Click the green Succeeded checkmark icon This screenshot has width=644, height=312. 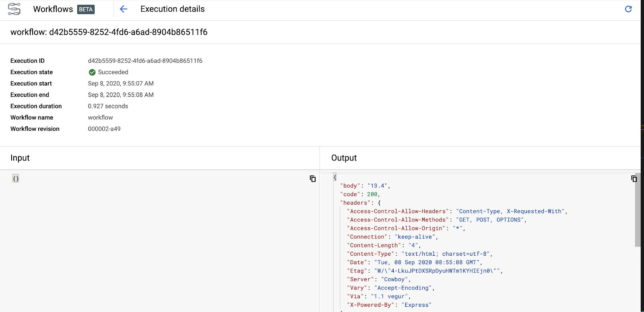point(92,72)
